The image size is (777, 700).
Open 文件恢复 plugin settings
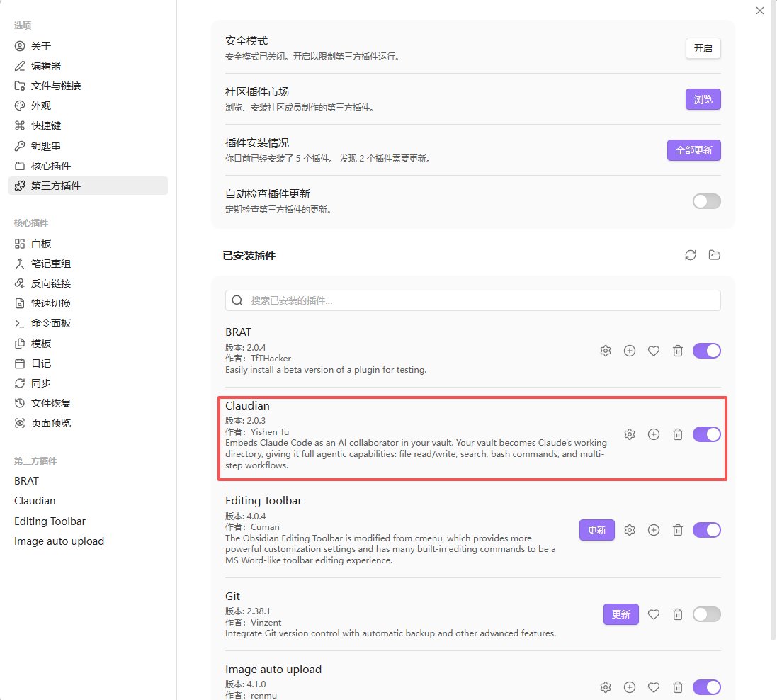pos(89,403)
